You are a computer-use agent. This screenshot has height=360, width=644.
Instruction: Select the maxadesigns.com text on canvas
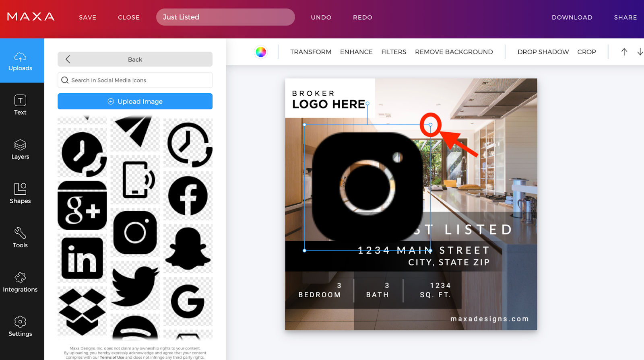[x=489, y=319]
